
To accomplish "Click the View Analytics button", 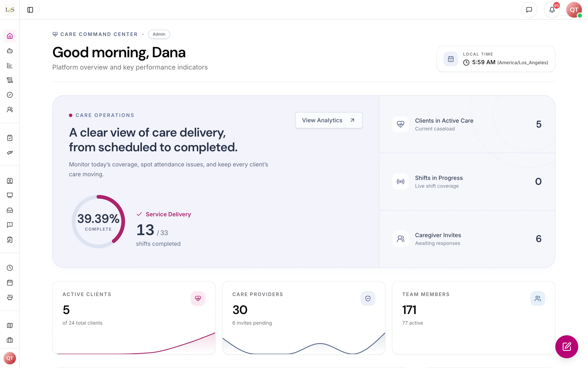I will 329,120.
